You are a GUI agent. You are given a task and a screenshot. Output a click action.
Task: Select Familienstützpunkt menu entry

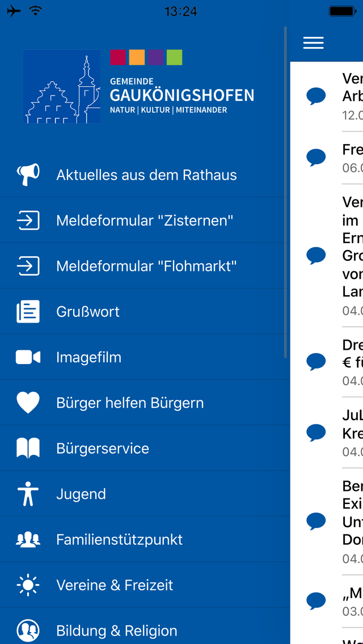[x=145, y=539]
